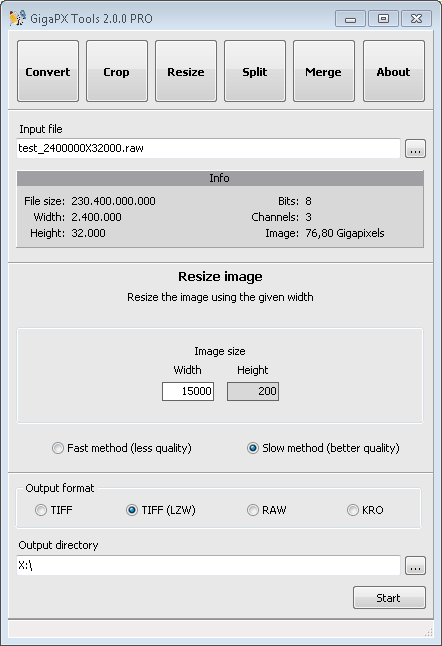Switch to the Crop tool
Screen dimensions: 442x646
click(117, 71)
